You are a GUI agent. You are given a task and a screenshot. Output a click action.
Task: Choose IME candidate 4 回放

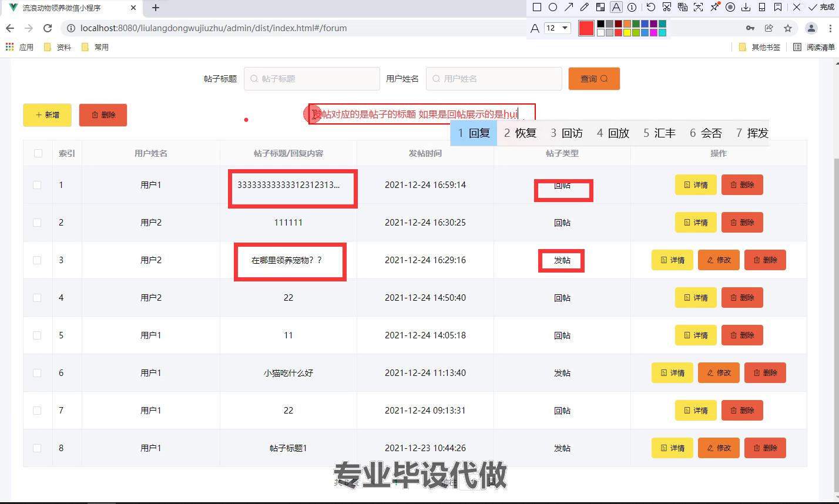point(613,133)
